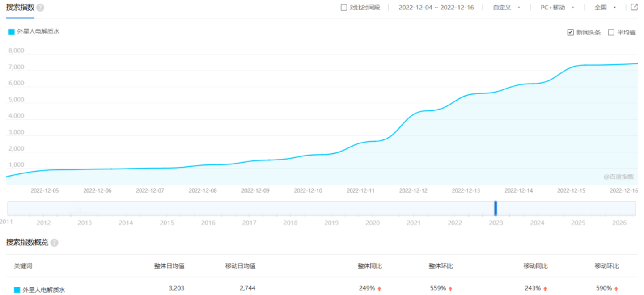Click the blue square in the keyword table row

17,290
